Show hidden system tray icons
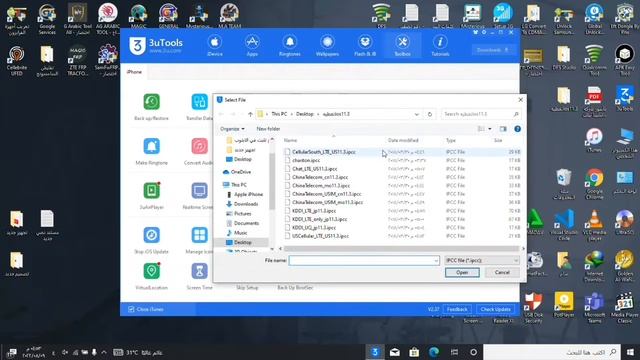The width and height of the screenshot is (640, 360). click(104, 352)
